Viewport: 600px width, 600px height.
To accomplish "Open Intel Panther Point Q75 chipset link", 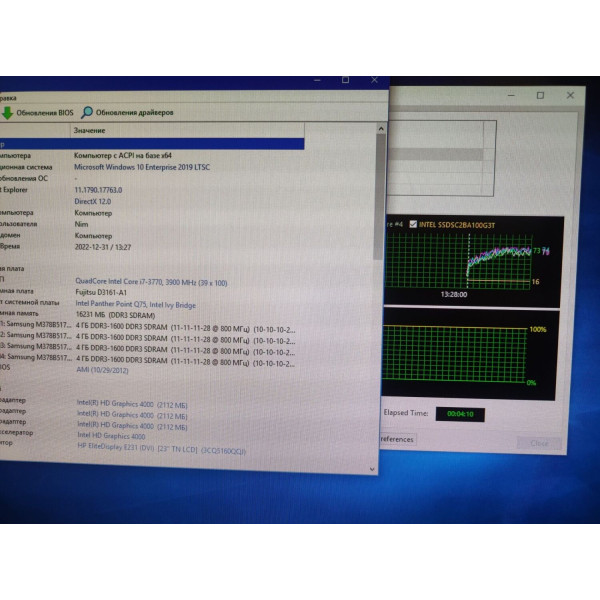I will pyautogui.click(x=135, y=305).
